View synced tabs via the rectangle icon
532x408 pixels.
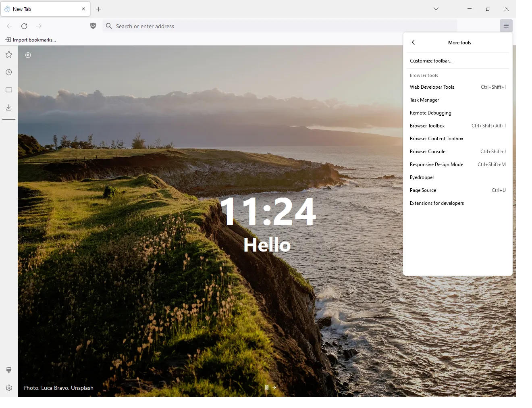(9, 90)
